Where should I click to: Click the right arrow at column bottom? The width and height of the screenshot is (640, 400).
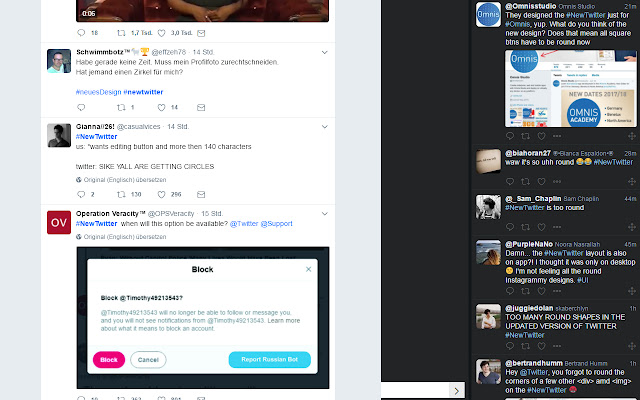point(456,391)
